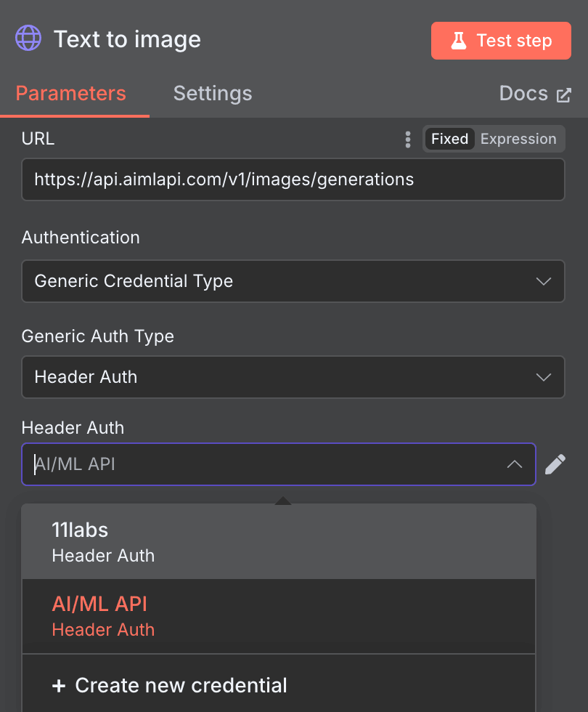Click Create new credential
This screenshot has height=712, width=588.
181,686
